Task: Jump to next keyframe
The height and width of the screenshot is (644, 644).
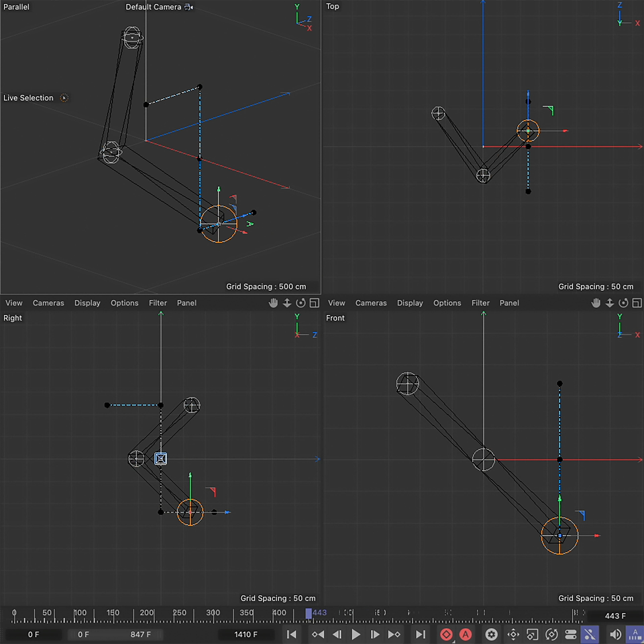Action: [394, 634]
